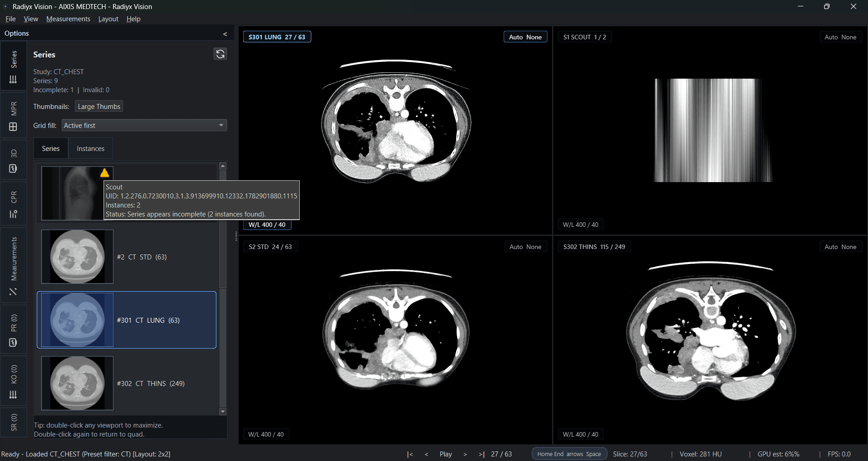
Task: Click Auto None in the S301 LUNG viewport
Action: [x=525, y=37]
